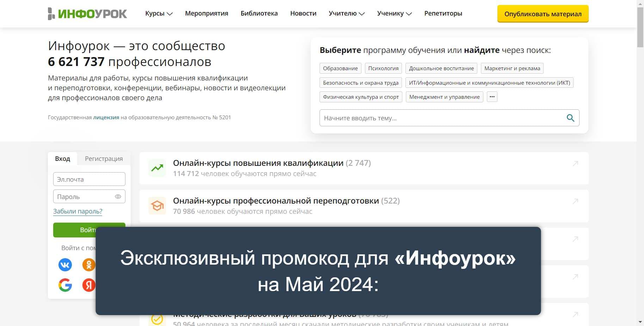644x326 pixels.
Task: Sign in with Odnoklassniki icon
Action: click(x=88, y=265)
